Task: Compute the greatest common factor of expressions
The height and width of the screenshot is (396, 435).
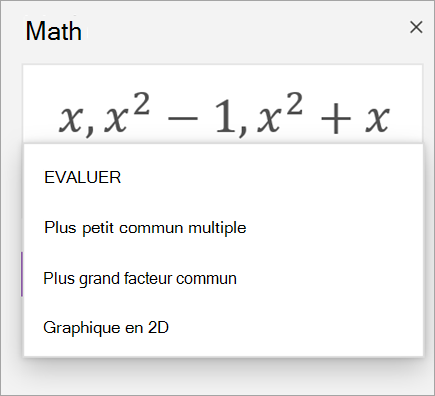Action: (x=140, y=279)
